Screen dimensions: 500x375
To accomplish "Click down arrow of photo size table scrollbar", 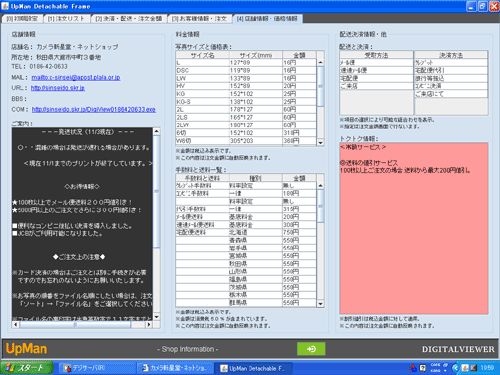I will coord(320,142).
